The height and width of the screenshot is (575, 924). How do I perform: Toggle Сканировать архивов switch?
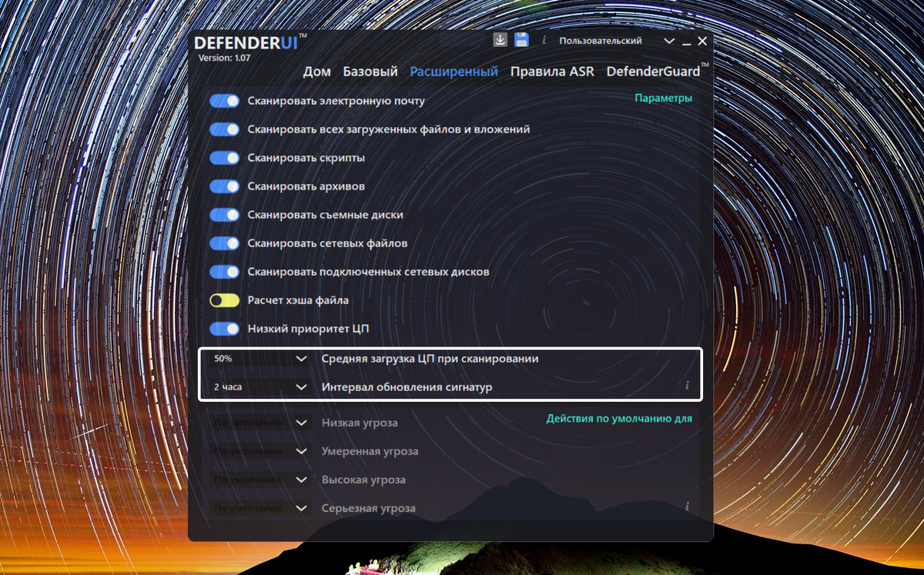tap(225, 186)
